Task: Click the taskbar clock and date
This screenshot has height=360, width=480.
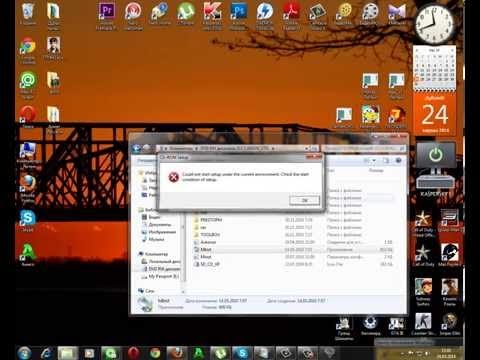Action: [446, 354]
